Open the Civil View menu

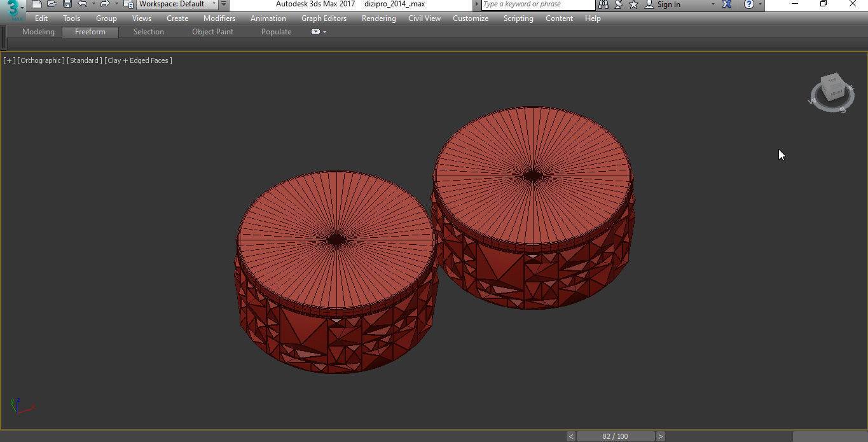(424, 18)
